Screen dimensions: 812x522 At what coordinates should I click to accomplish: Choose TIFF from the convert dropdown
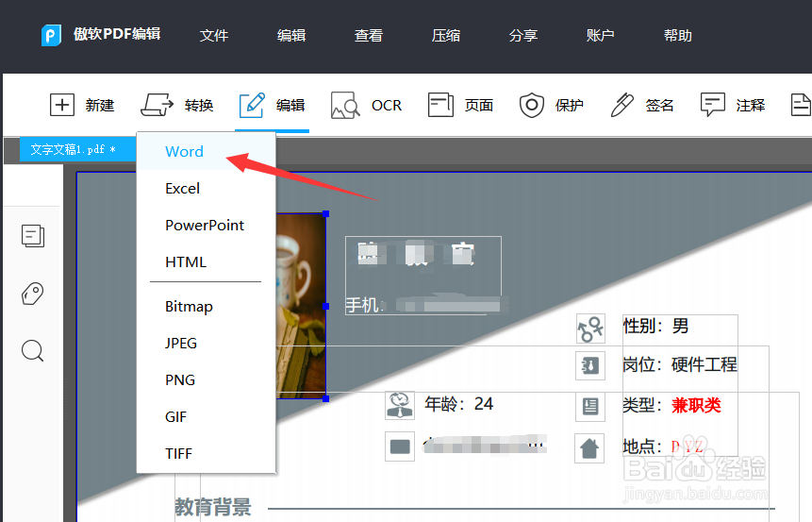[x=206, y=454]
